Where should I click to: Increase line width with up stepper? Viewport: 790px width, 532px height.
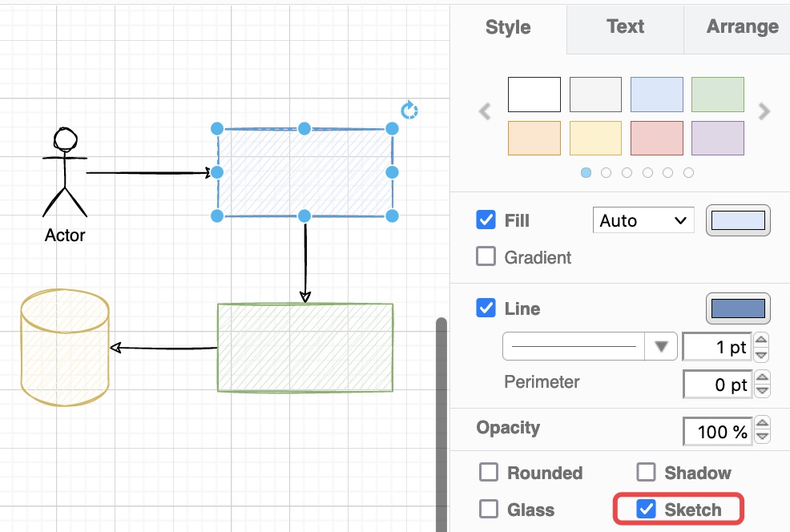(762, 341)
